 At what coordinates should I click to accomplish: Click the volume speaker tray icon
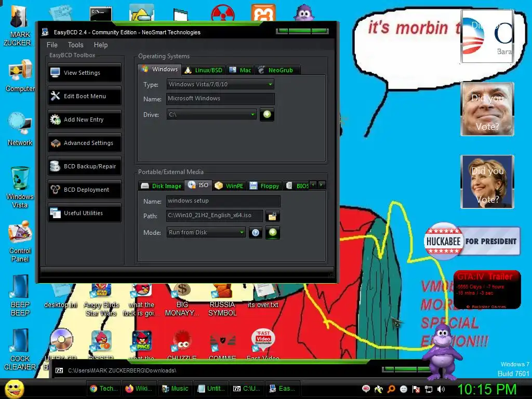pyautogui.click(x=441, y=389)
